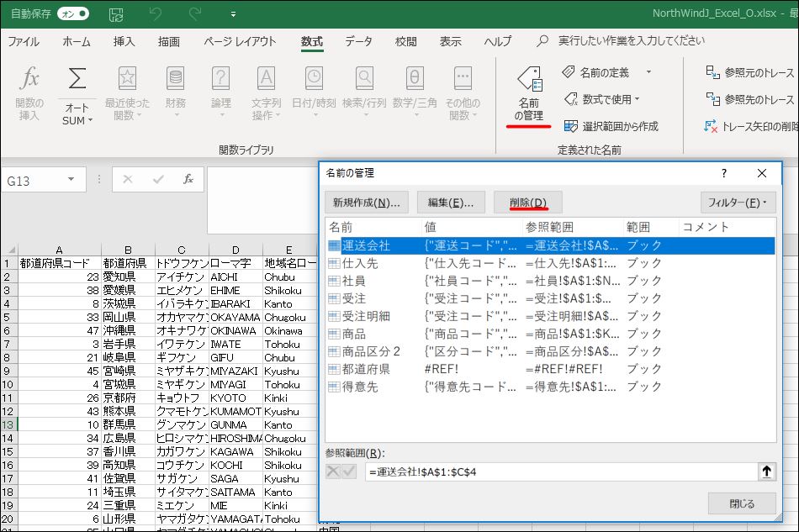Screen dimensions: 799x532
Task: Open the 検索/行列 functions icon
Action: [x=364, y=78]
